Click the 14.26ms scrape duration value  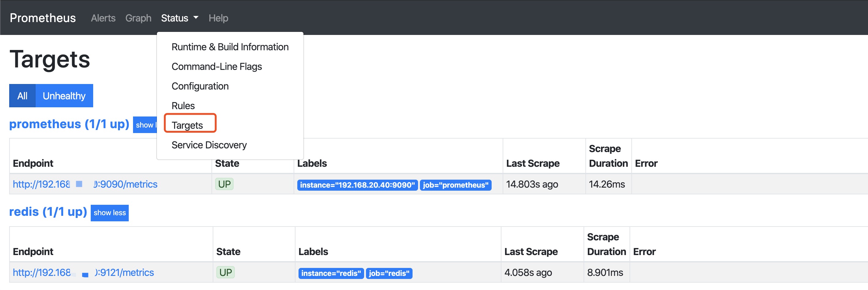tap(607, 185)
